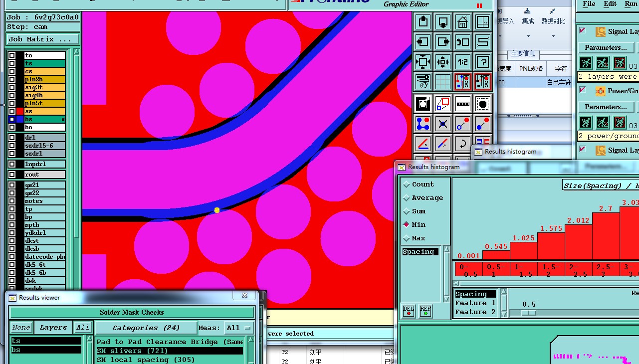Click the None button in Results viewer
Screen dimensions: 639x364
click(x=21, y=328)
